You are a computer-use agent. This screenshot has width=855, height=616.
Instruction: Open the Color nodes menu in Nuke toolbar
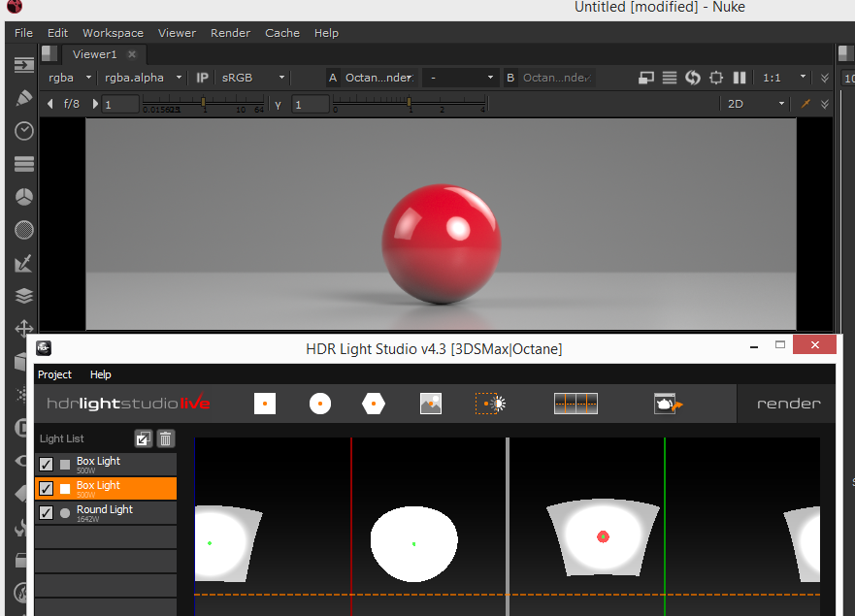tap(24, 197)
